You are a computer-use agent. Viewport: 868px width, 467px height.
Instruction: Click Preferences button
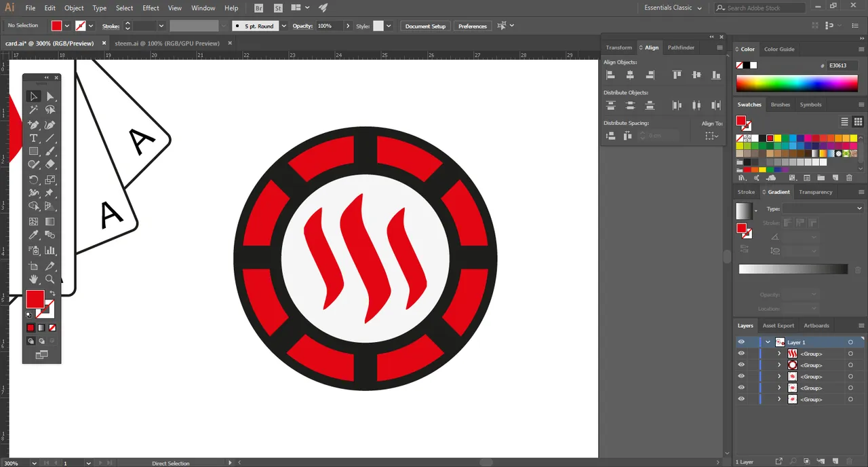[x=473, y=26]
